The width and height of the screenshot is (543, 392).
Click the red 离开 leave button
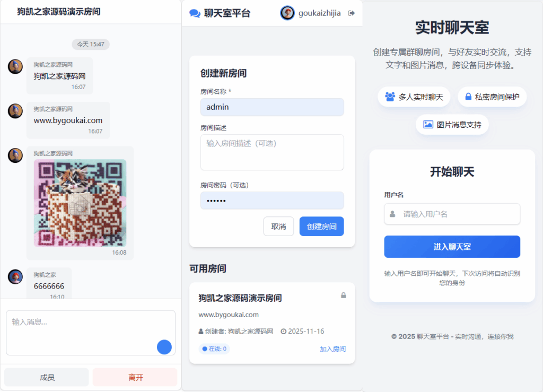[x=136, y=377]
